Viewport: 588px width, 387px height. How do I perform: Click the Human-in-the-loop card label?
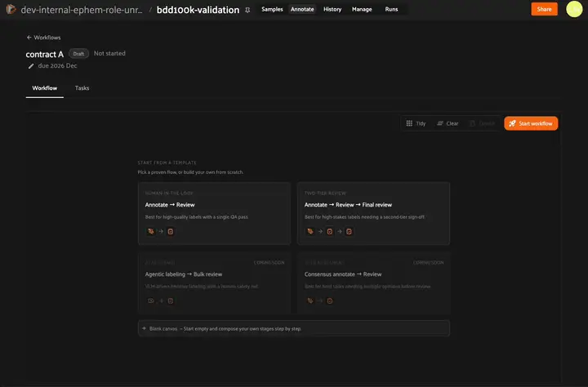pyautogui.click(x=169, y=193)
